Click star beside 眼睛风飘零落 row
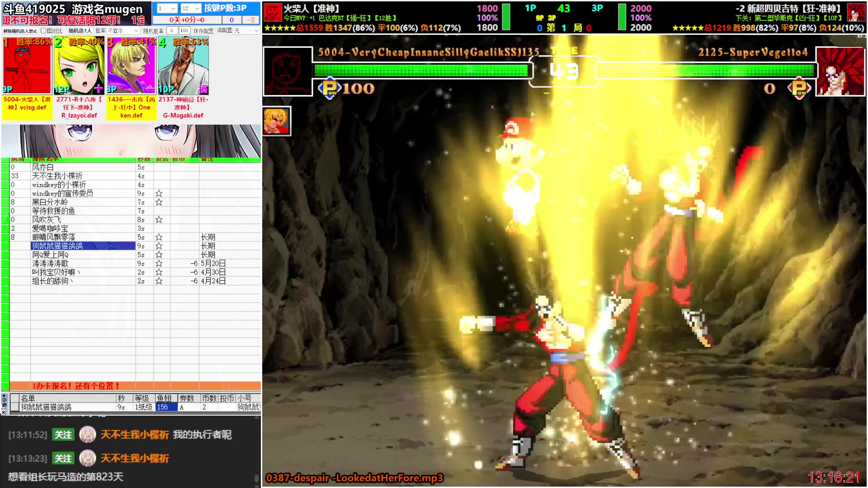Viewport: 868px width, 488px height. click(x=159, y=237)
